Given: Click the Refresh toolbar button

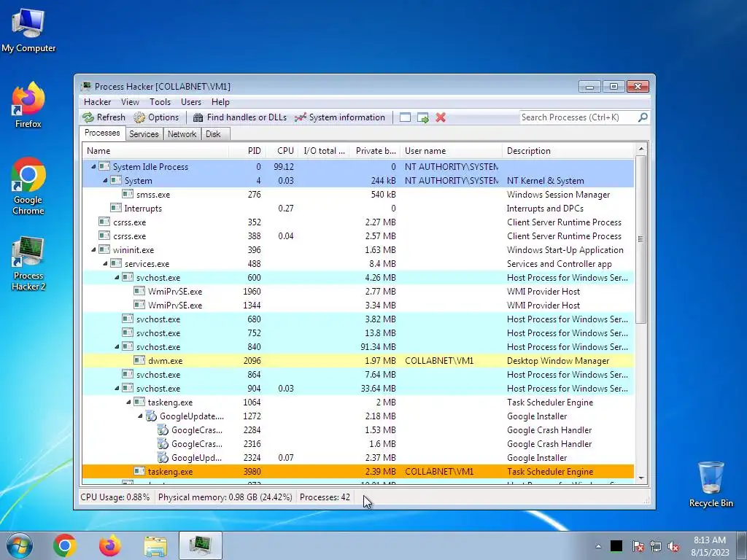Looking at the screenshot, I should [104, 117].
